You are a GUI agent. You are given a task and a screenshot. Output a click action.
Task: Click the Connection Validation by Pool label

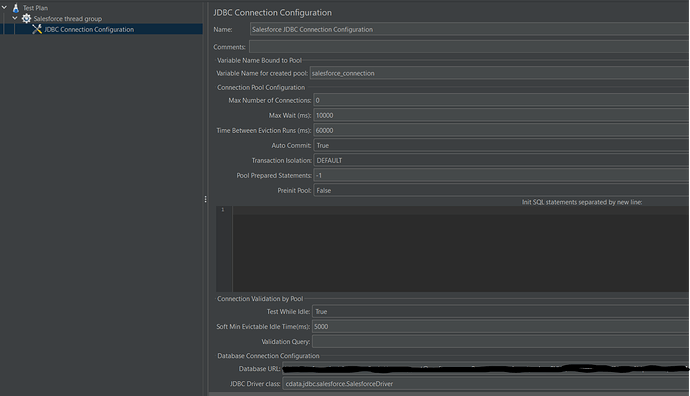click(x=260, y=298)
